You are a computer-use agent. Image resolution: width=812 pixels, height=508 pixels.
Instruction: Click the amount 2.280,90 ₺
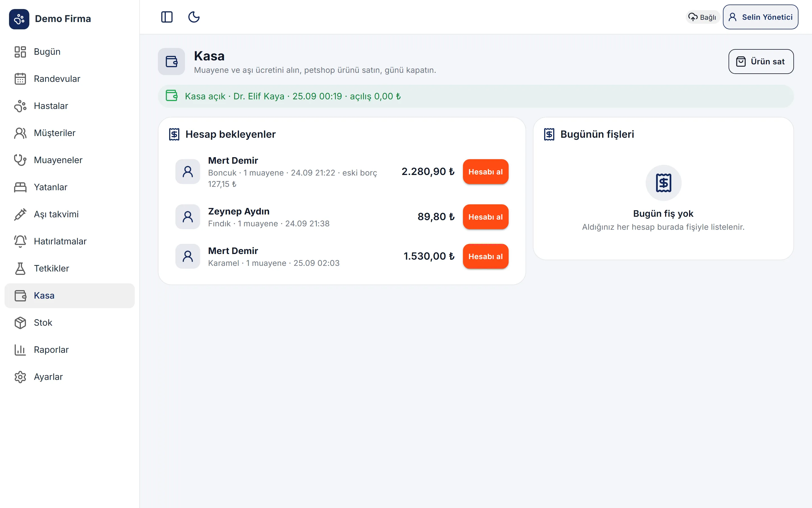click(x=428, y=172)
